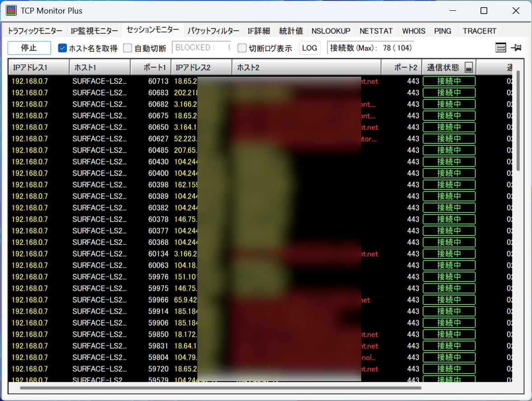Select the row with port 60063

pyautogui.click(x=260, y=266)
